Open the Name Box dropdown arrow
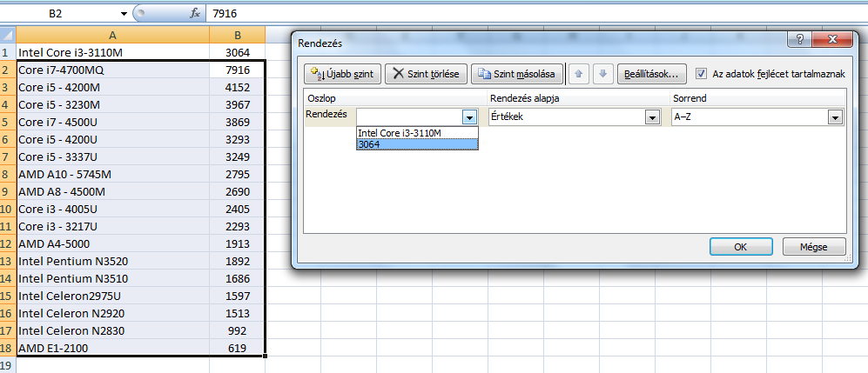The height and width of the screenshot is (373, 868). click(x=123, y=14)
